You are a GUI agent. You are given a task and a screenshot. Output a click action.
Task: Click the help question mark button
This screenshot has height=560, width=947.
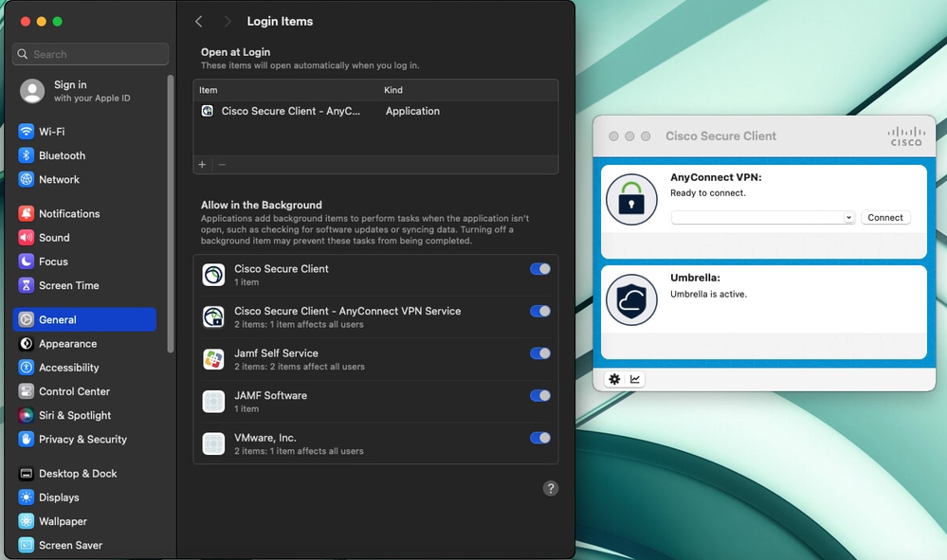551,488
